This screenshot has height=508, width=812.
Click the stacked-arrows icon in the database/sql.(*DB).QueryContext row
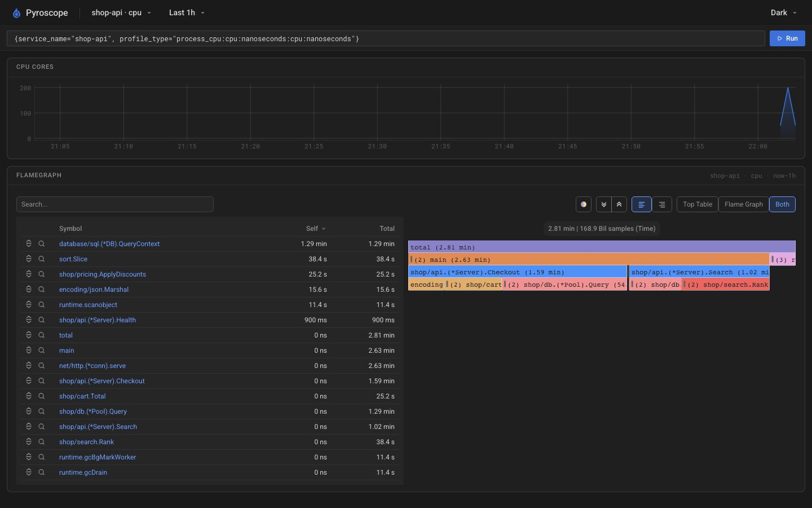[29, 244]
